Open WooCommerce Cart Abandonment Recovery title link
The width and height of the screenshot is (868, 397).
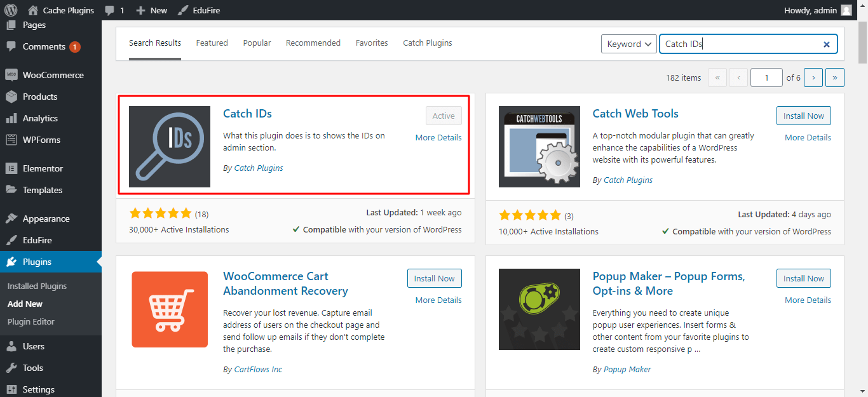285,283
